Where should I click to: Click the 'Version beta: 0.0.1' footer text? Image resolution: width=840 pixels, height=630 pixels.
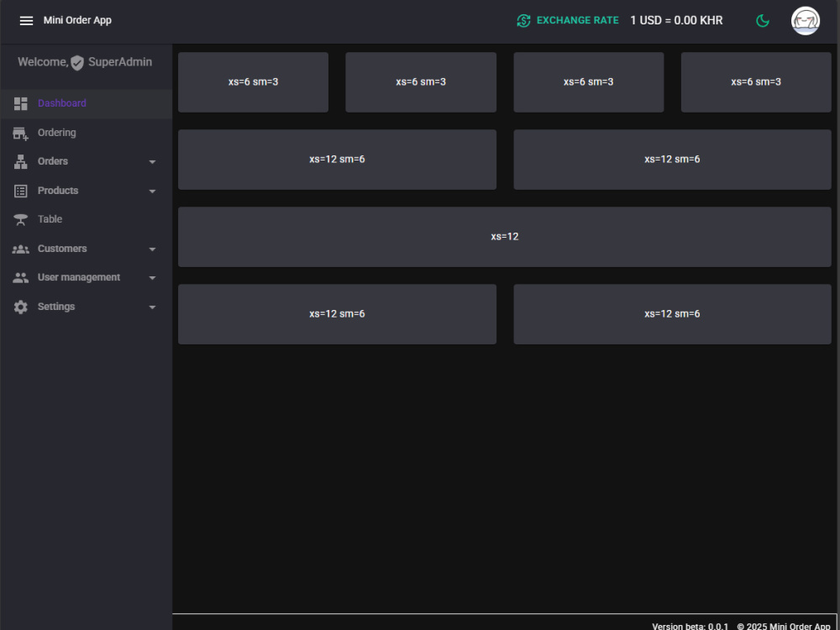[690, 627]
